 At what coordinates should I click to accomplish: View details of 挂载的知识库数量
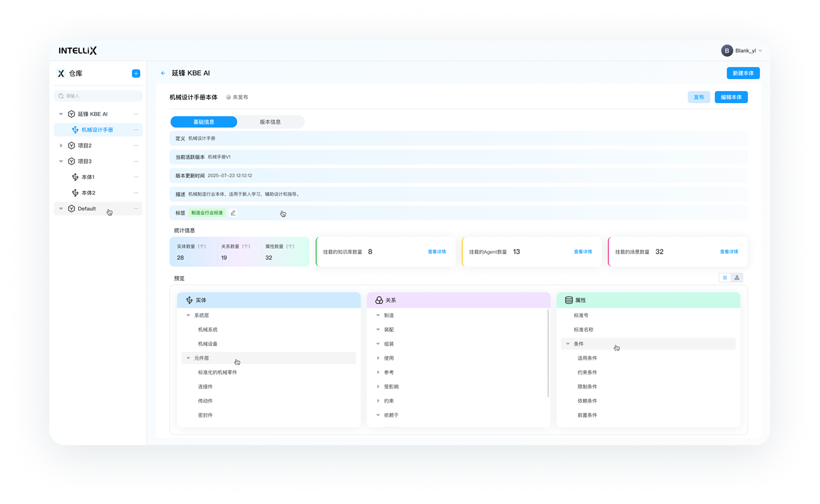(436, 252)
